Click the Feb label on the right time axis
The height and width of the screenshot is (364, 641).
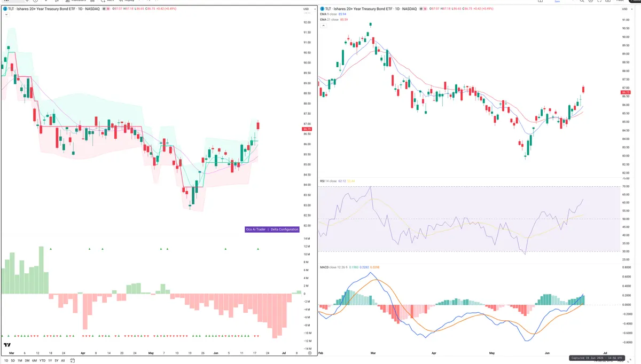(x=320, y=353)
